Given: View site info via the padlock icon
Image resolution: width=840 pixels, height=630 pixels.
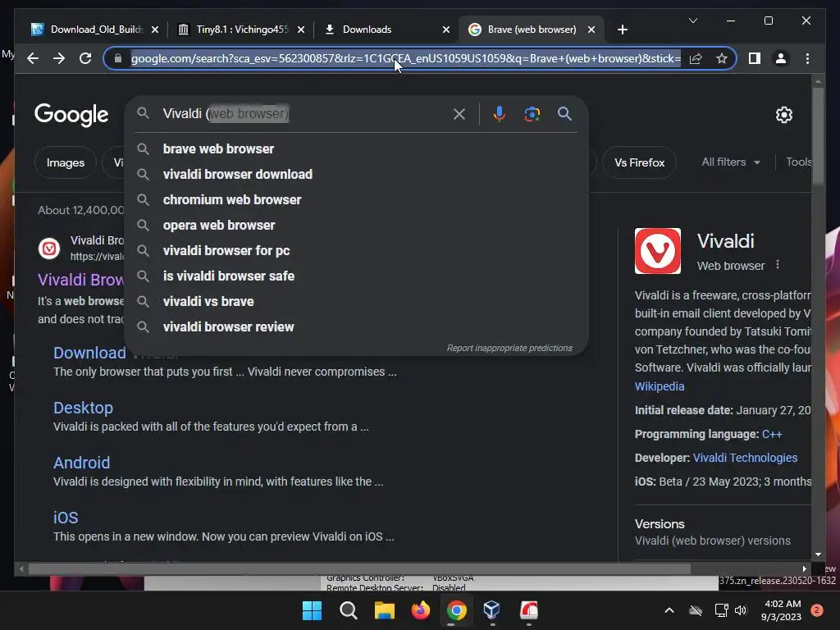Looking at the screenshot, I should pyautogui.click(x=118, y=58).
